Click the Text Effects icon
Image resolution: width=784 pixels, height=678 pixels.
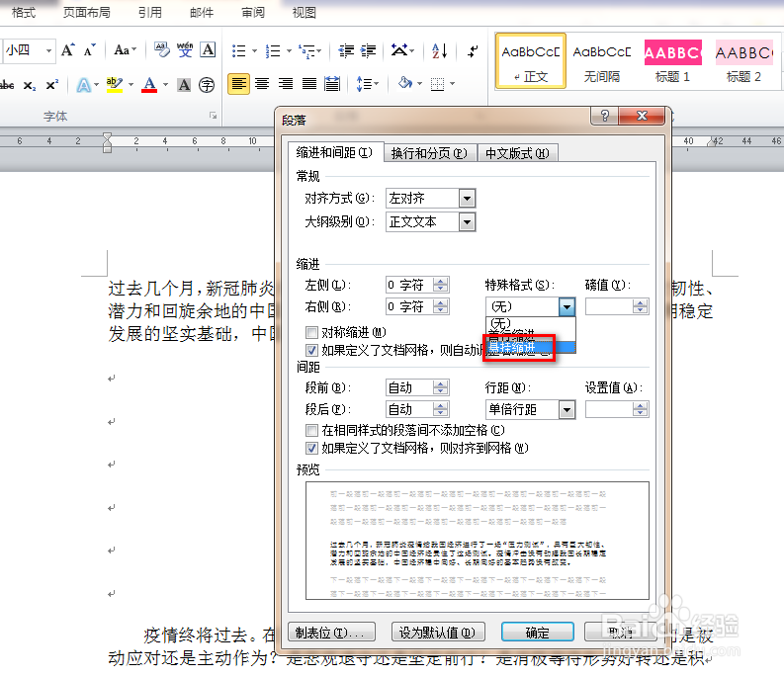pos(83,86)
